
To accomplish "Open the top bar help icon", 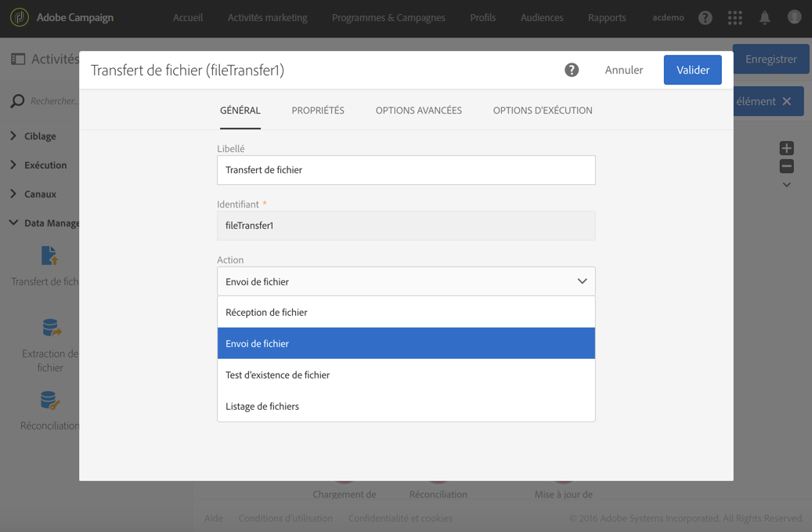I will [x=706, y=17].
